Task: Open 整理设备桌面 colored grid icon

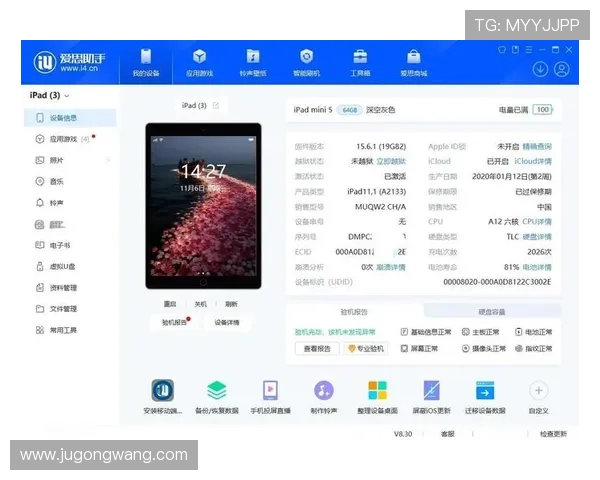Action: pos(377,390)
